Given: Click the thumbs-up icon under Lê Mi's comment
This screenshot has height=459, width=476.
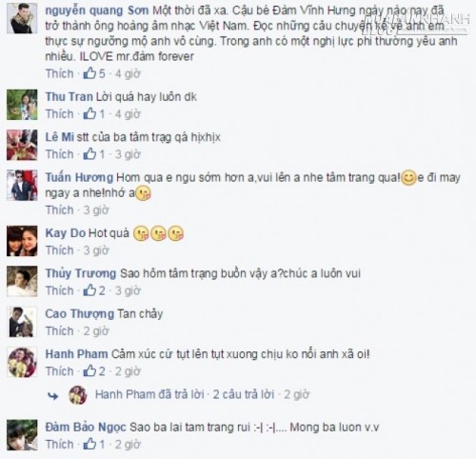Looking at the screenshot, I should click(x=89, y=154).
